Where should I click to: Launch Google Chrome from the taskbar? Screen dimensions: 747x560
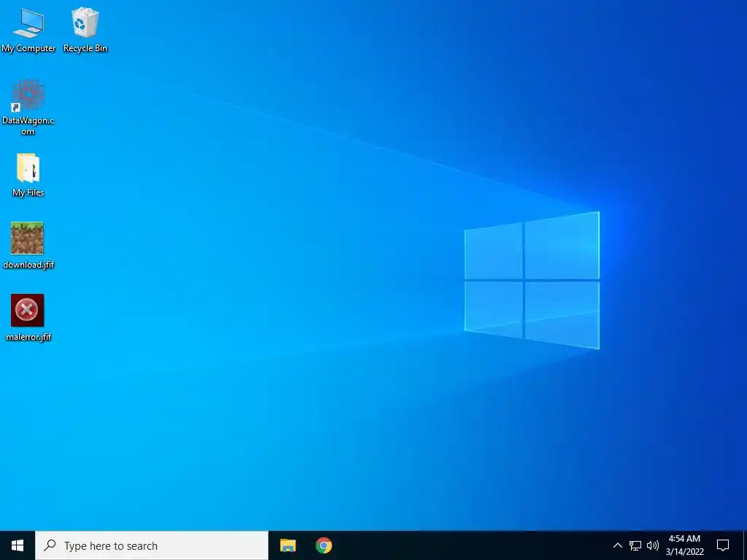(324, 545)
